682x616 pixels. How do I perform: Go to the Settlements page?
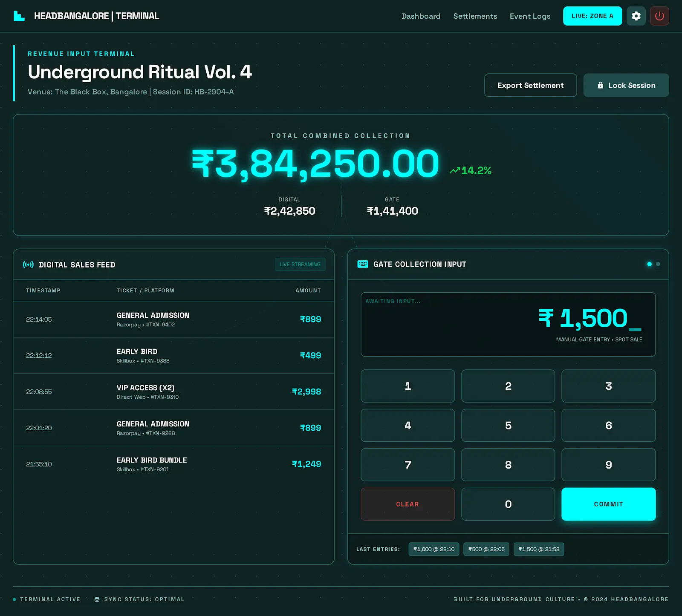pyautogui.click(x=475, y=16)
